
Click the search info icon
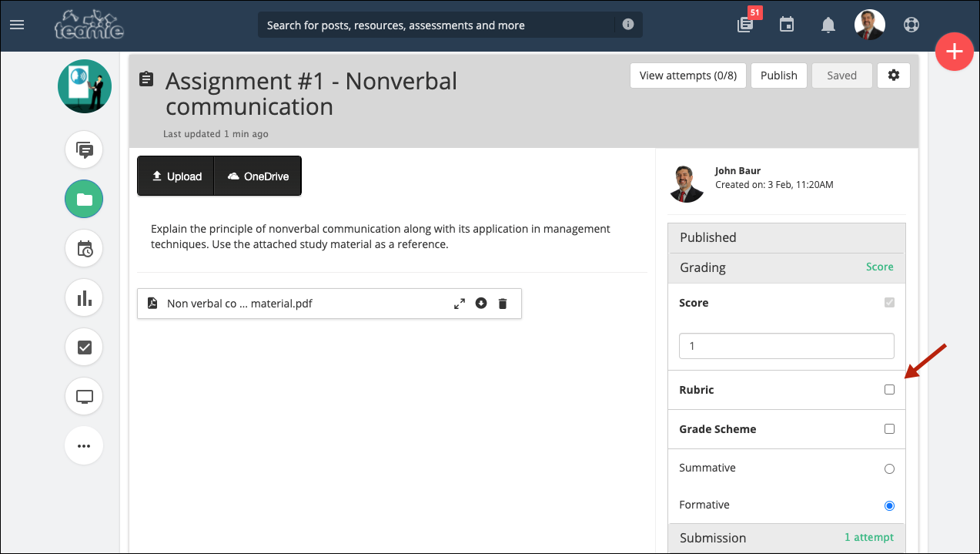click(628, 25)
